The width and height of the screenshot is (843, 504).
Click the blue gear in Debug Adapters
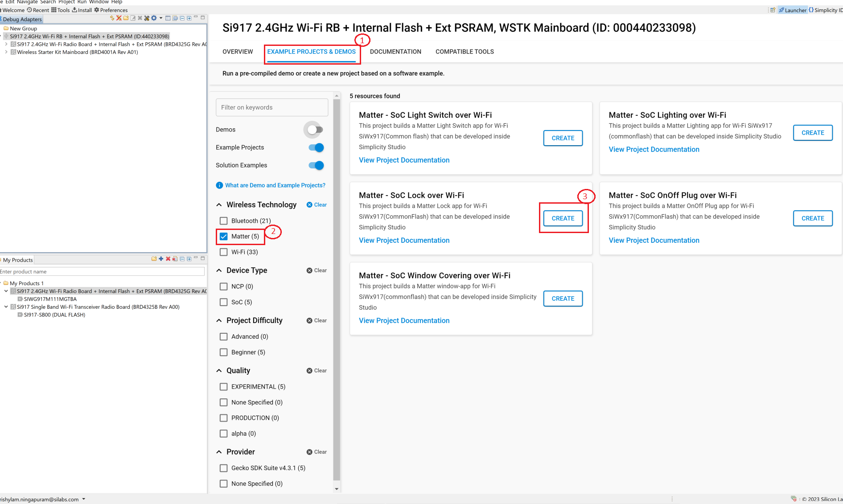(154, 18)
